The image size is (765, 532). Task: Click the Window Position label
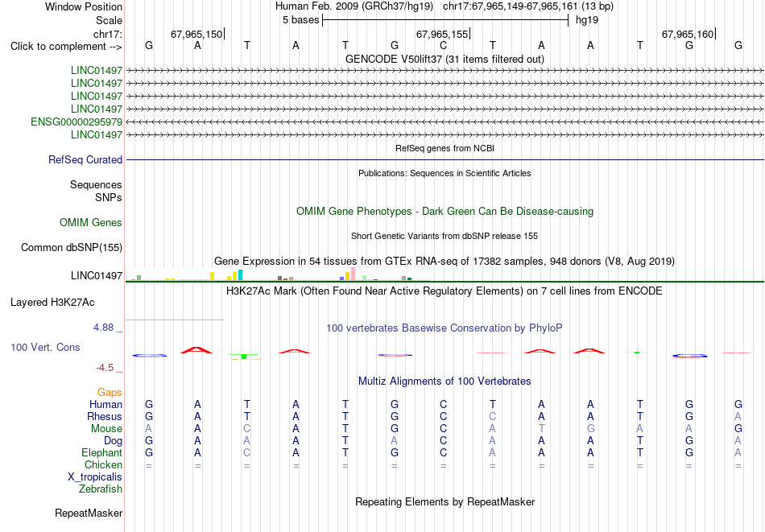[84, 7]
